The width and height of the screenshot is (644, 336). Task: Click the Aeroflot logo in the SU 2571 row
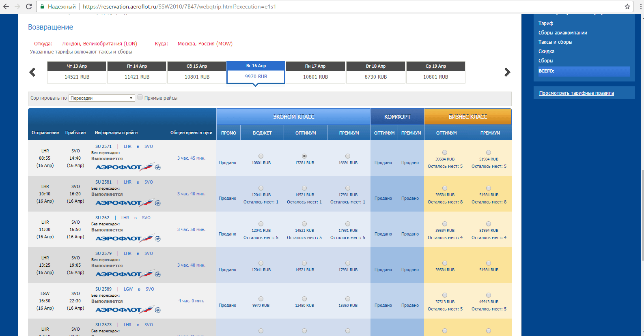coord(128,167)
